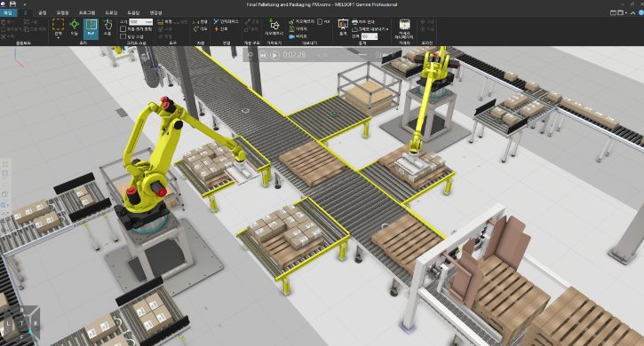This screenshot has width=644, height=346.
Task: Click the ribbon help icon at top right
Action: (x=641, y=12)
